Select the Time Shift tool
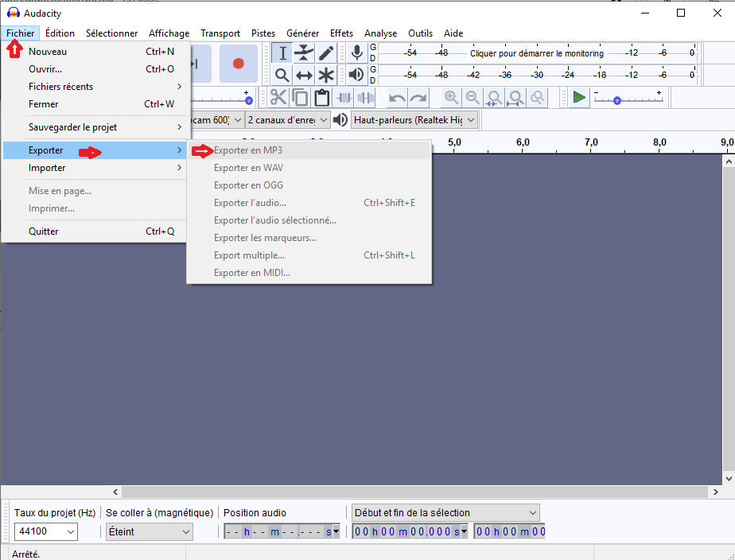Viewport: 735px width, 560px height. point(304,76)
